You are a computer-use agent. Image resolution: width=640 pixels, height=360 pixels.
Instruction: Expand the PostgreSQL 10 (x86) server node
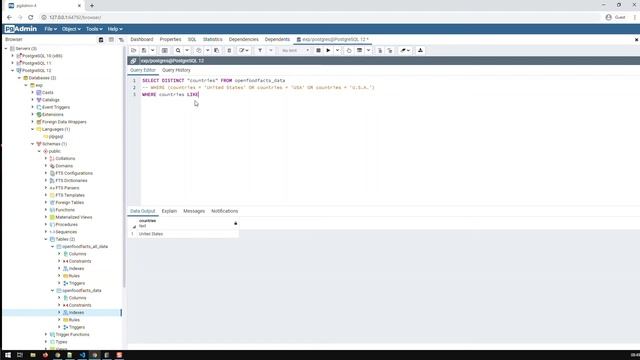click(13, 56)
